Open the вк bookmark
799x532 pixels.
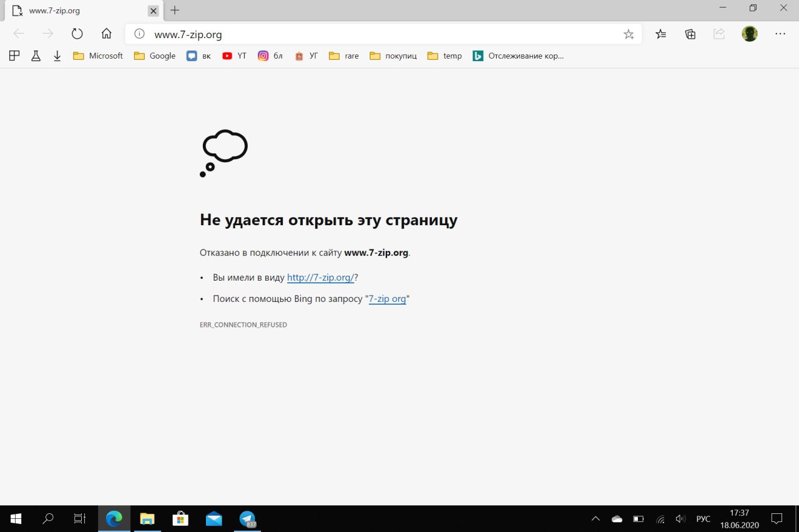(199, 56)
